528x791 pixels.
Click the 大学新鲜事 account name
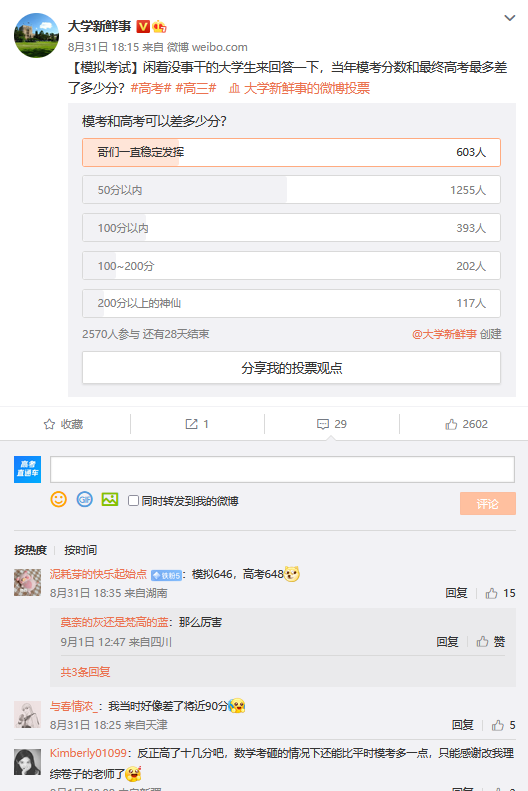[99, 26]
